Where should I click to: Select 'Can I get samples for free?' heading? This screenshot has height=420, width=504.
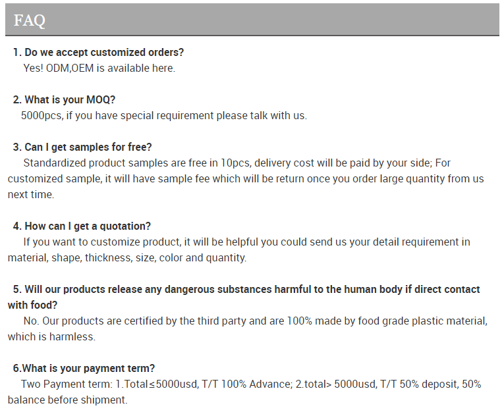82,147
